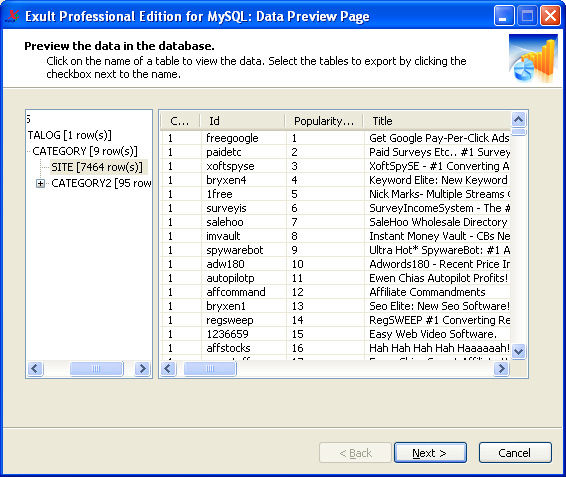Click tree panel horizontal scrollbar thumb
The height and width of the screenshot is (477, 566).
point(96,369)
